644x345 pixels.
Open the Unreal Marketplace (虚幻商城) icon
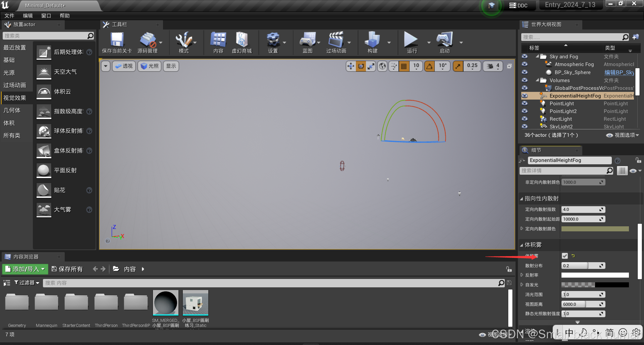click(241, 40)
